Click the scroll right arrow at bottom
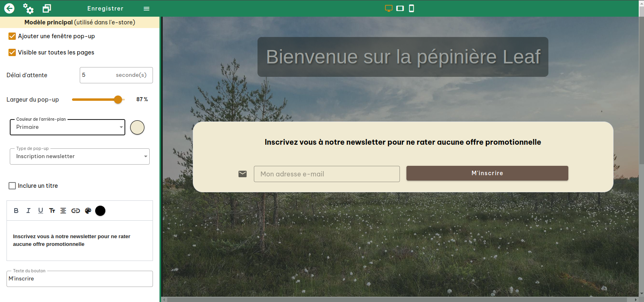644x302 pixels. [636, 300]
